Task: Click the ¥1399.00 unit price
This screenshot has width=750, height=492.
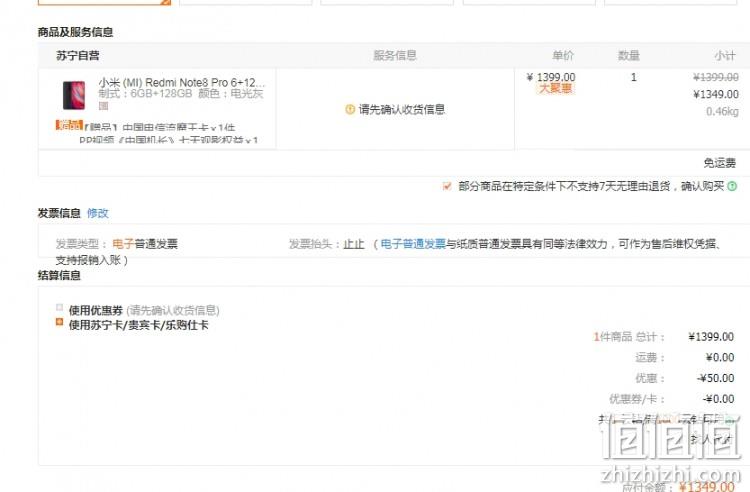Action: [551, 77]
